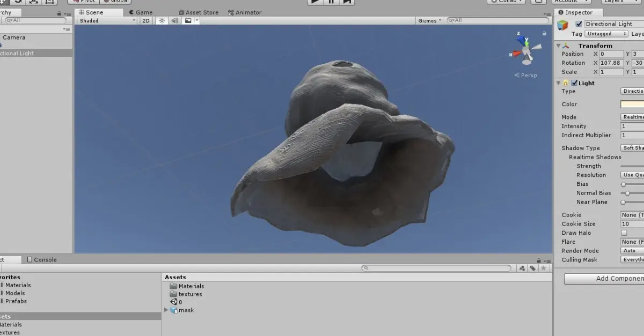Toggle scene audio speaker icon
Viewport: 644px width, 336px height.
[x=175, y=20]
